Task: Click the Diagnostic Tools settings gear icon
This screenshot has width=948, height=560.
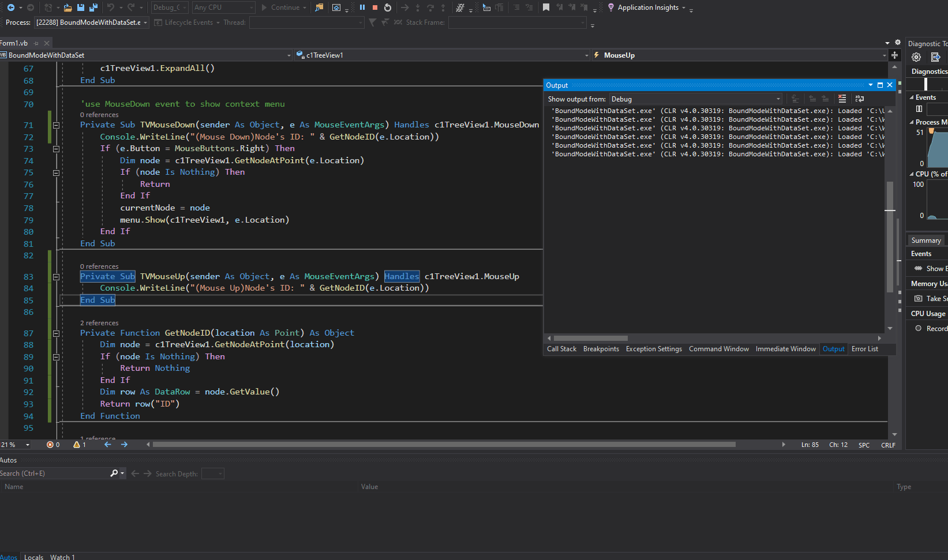Action: coord(916,57)
